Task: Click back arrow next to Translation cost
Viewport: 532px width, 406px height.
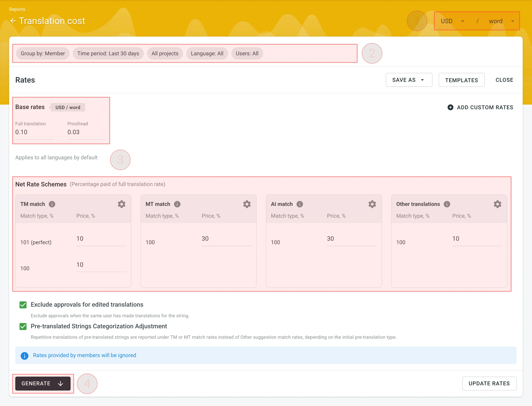Action: (13, 20)
